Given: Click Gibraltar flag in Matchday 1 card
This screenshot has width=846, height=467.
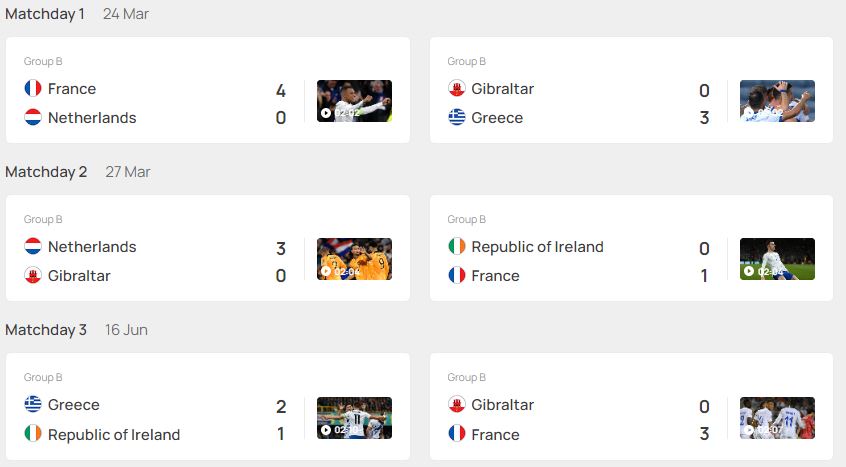Looking at the screenshot, I should point(456,88).
